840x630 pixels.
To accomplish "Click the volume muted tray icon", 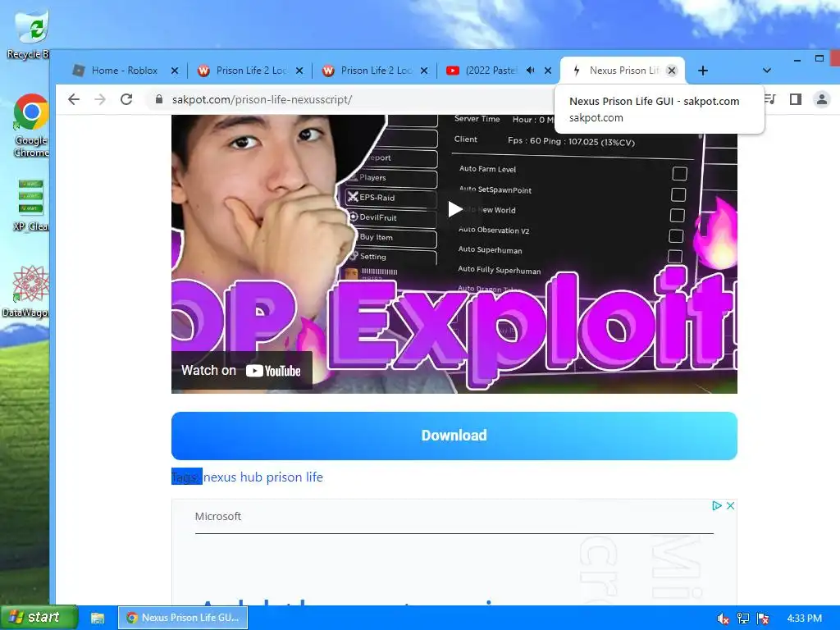I will click(723, 619).
